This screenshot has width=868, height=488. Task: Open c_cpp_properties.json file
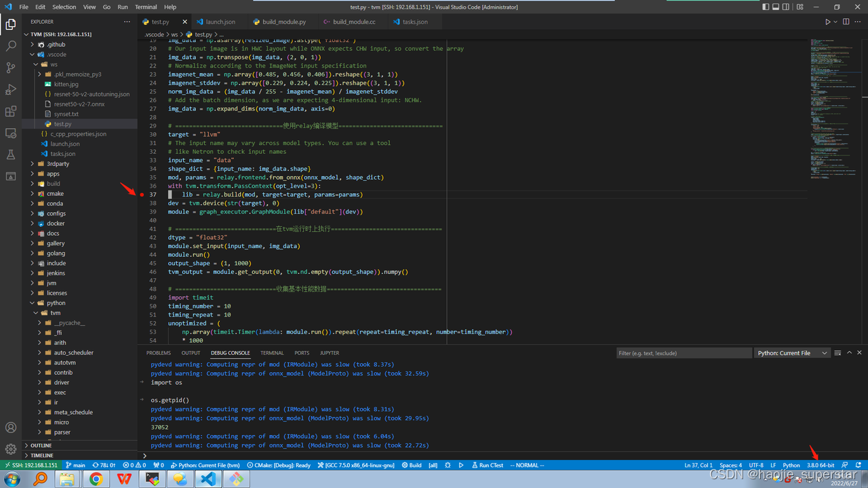(79, 134)
